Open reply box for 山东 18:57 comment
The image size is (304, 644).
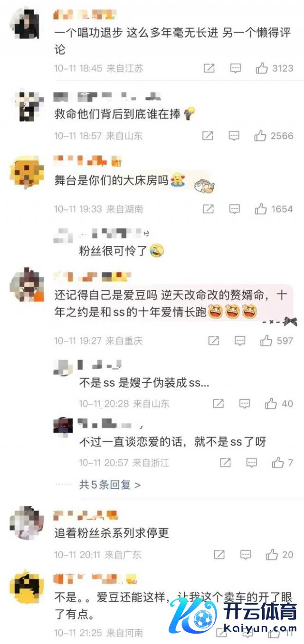click(234, 136)
